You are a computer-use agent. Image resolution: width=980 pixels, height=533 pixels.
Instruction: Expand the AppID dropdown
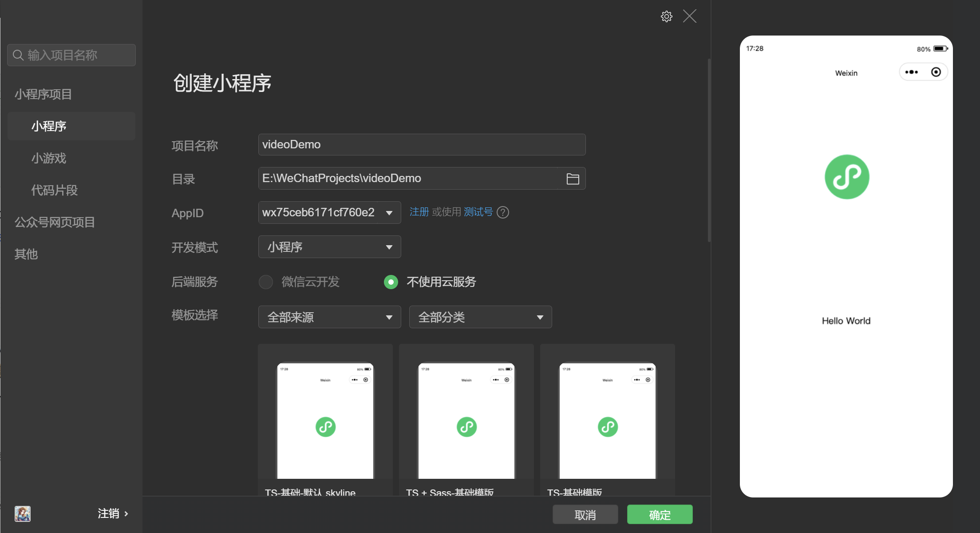[x=389, y=213]
